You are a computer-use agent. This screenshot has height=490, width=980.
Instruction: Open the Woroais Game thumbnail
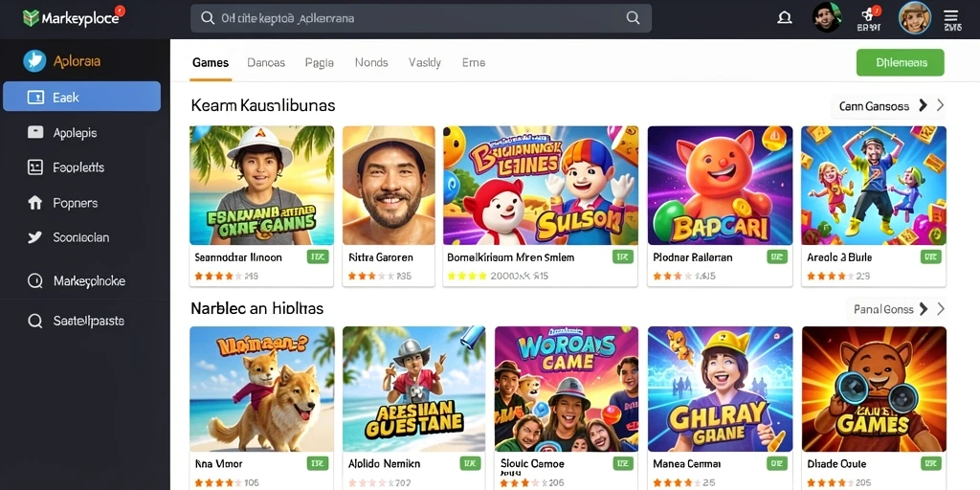pyautogui.click(x=567, y=389)
